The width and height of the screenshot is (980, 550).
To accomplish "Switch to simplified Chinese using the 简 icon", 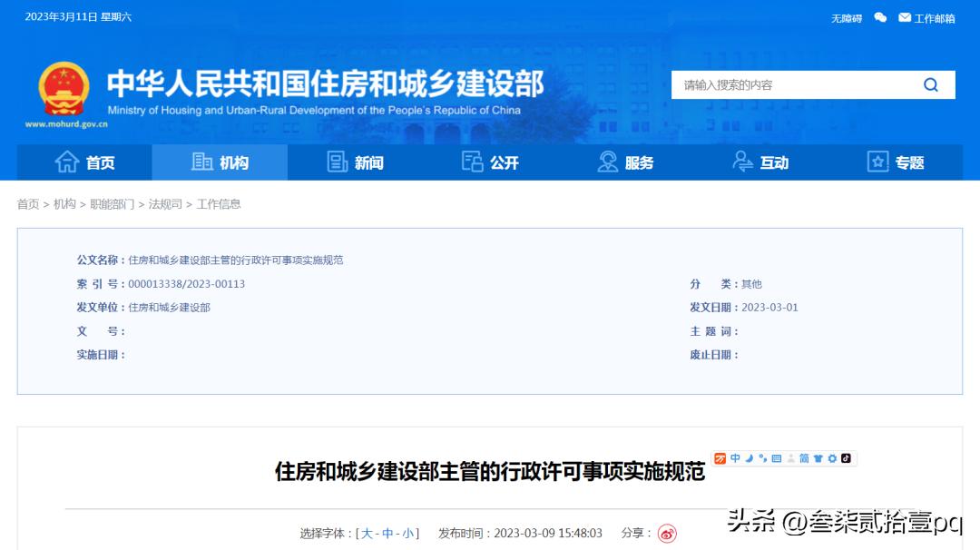I will click(803, 458).
